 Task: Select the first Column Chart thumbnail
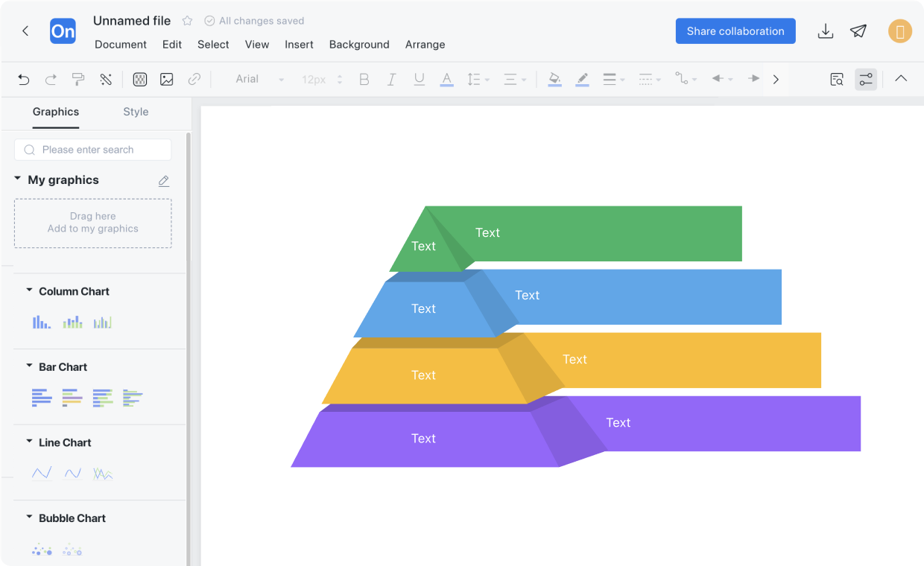pos(42,322)
